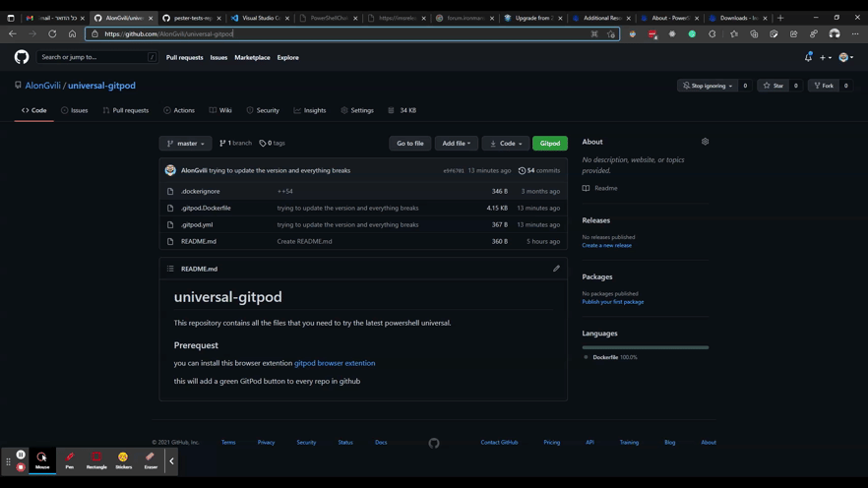Open browser settings ellipsis menu
This screenshot has width=868, height=488.
pyautogui.click(x=854, y=33)
